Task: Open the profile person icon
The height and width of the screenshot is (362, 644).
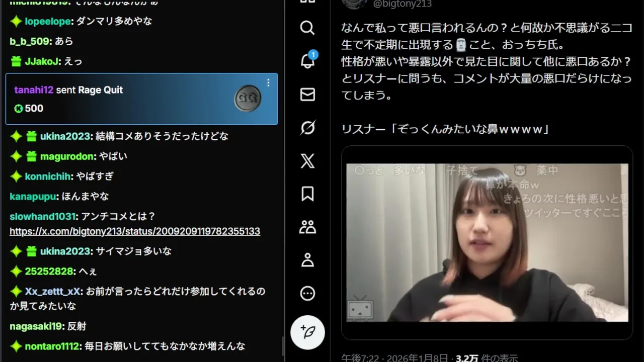Action: coord(307,260)
